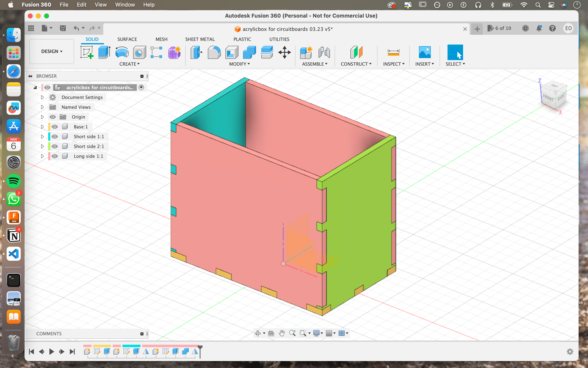Hide the Base:1 component
Image resolution: width=588 pixels, height=368 pixels.
point(55,127)
